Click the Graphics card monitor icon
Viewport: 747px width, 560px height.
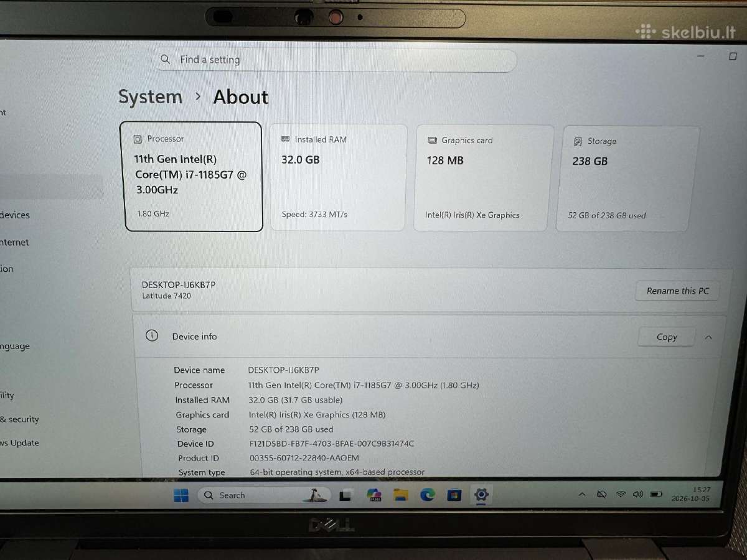tap(432, 141)
